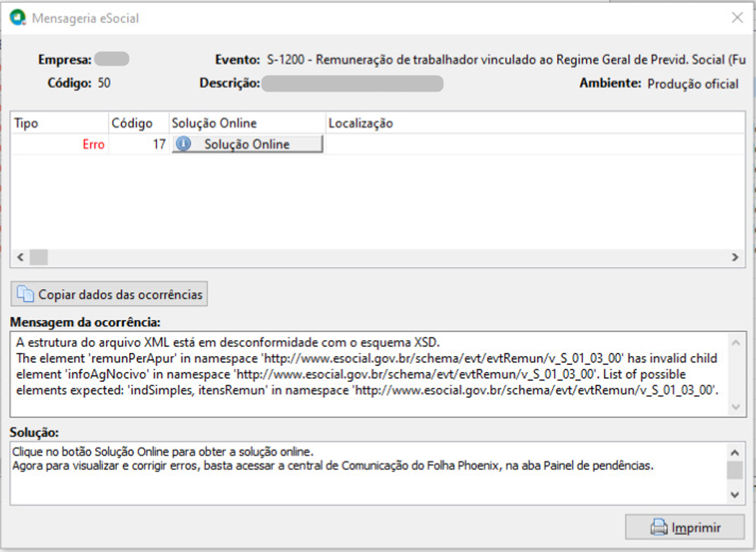Click the blurred Empresa value
This screenshot has height=552, width=756.
pos(112,59)
